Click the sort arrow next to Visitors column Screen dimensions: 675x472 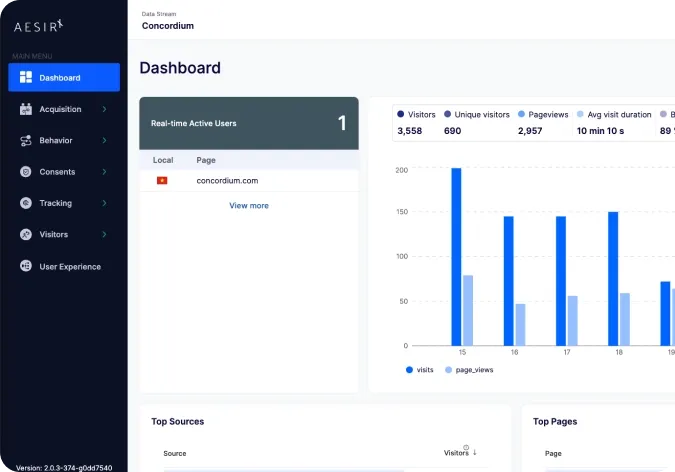pos(475,453)
